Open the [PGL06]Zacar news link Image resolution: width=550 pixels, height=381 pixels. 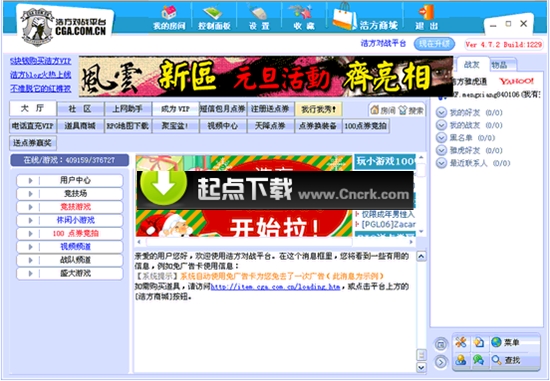point(389,224)
